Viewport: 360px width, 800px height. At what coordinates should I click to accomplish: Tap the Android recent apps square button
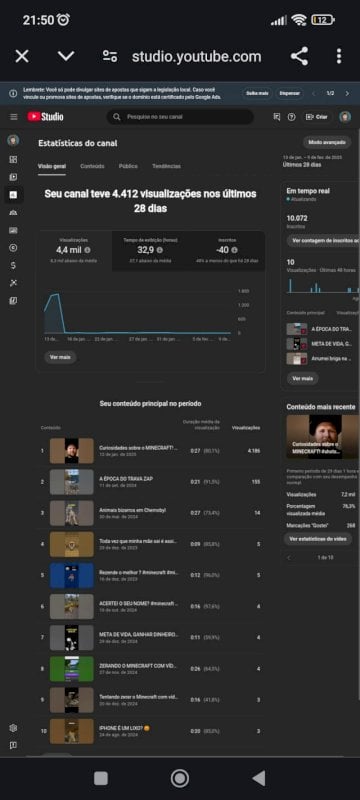click(x=101, y=778)
